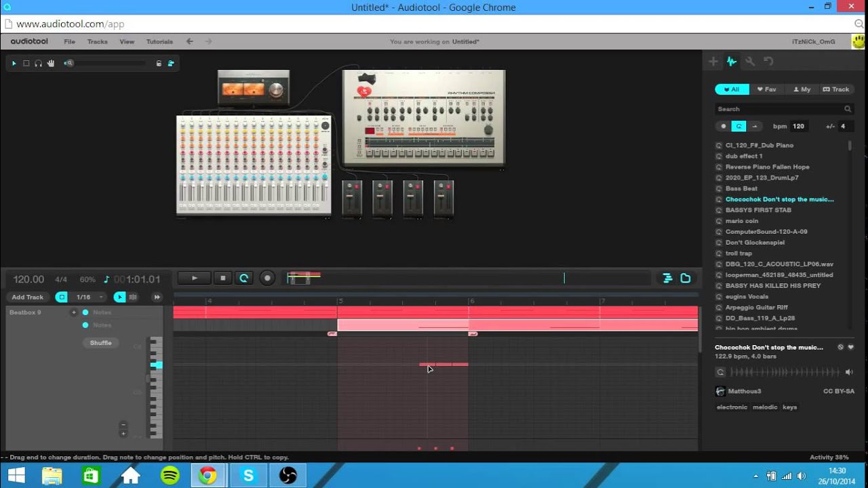The width and height of the screenshot is (868, 488).
Task: Toggle preview speaker volume icon
Action: click(x=848, y=372)
